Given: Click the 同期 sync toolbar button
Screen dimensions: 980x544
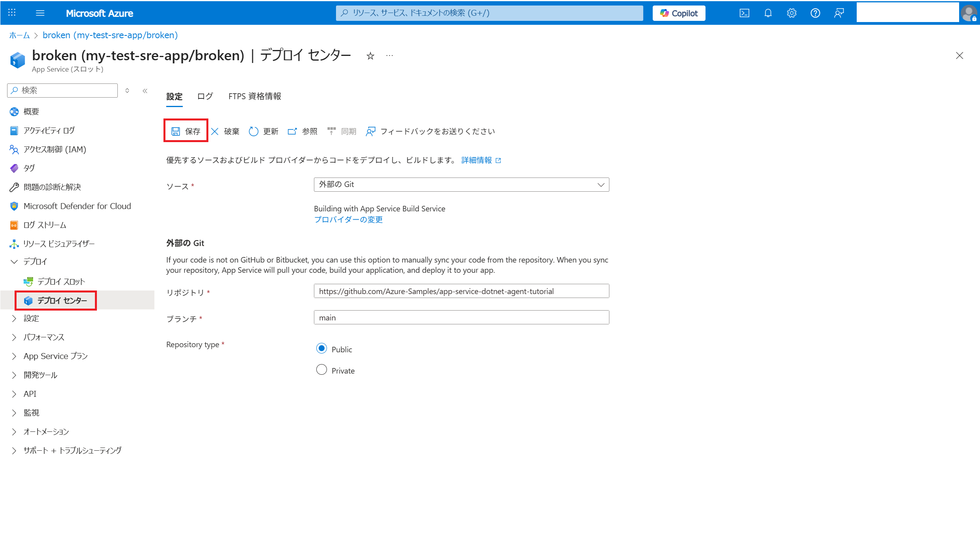Looking at the screenshot, I should click(342, 131).
